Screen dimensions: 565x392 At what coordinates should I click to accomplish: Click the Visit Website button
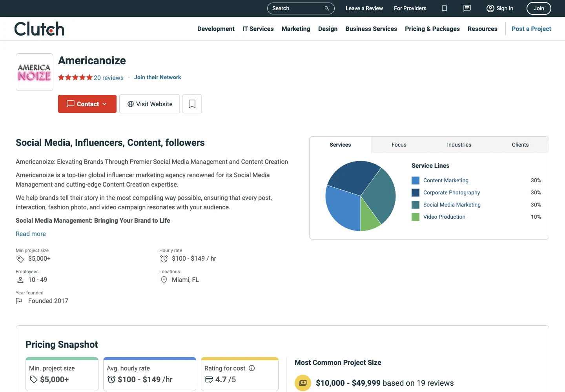149,104
